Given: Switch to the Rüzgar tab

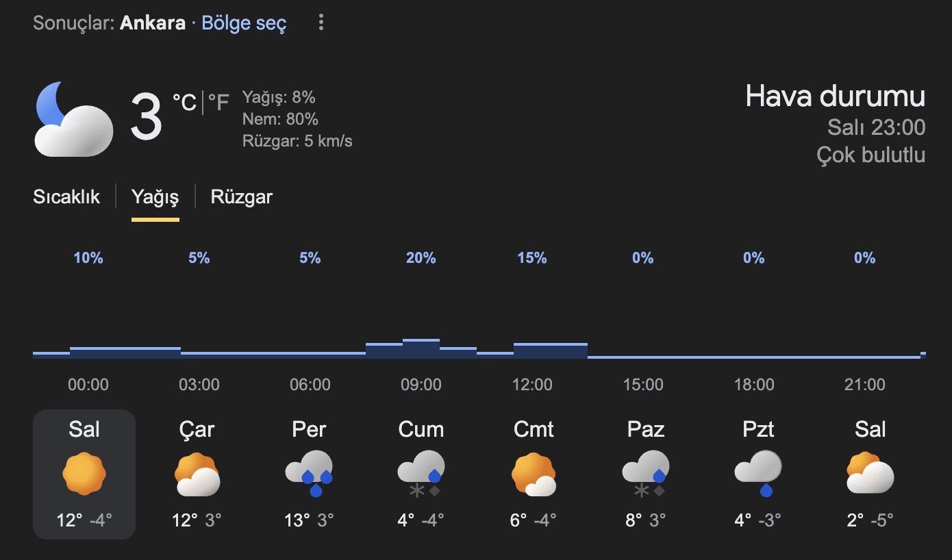Looking at the screenshot, I should point(241,197).
